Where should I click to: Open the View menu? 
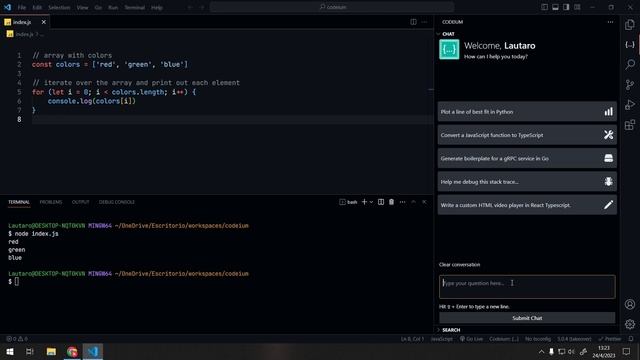coord(82,7)
